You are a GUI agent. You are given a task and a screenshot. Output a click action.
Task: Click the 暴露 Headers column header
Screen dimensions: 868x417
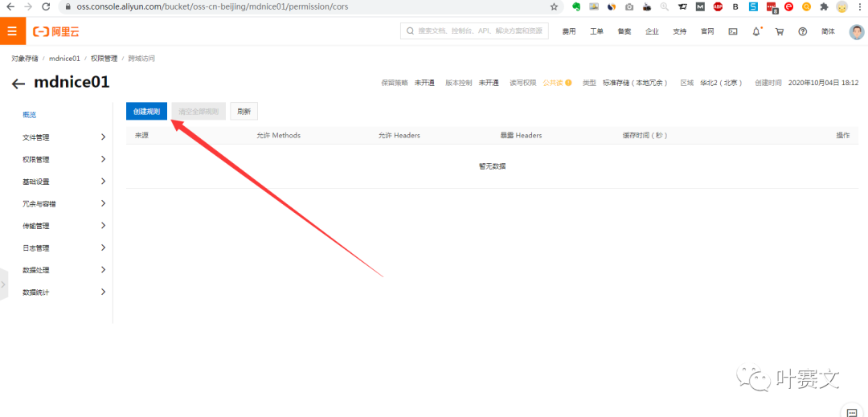521,136
